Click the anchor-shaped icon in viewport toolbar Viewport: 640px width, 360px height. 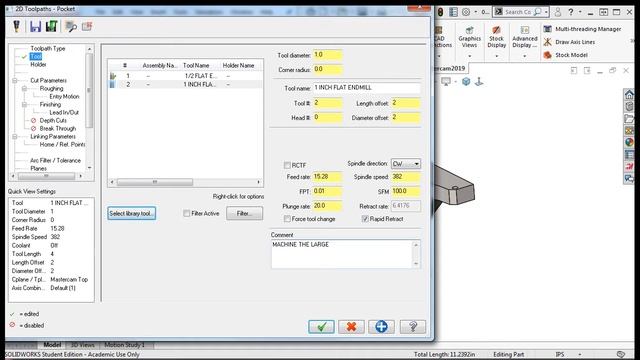[479, 82]
